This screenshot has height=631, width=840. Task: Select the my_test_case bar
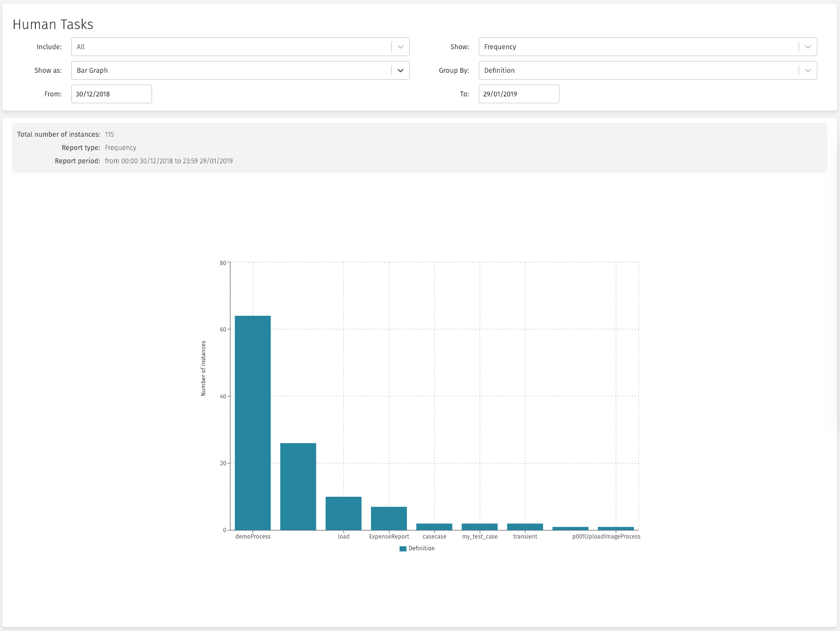pos(480,527)
